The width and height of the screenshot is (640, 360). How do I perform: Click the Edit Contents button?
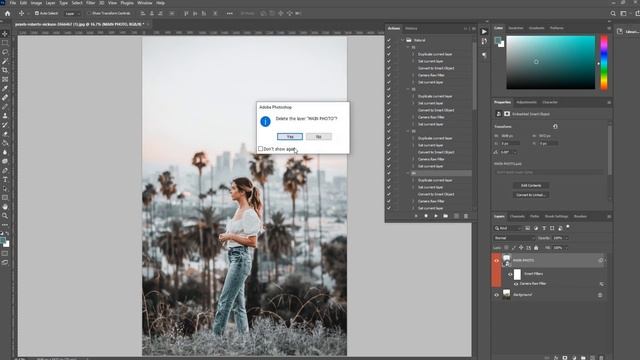point(531,185)
